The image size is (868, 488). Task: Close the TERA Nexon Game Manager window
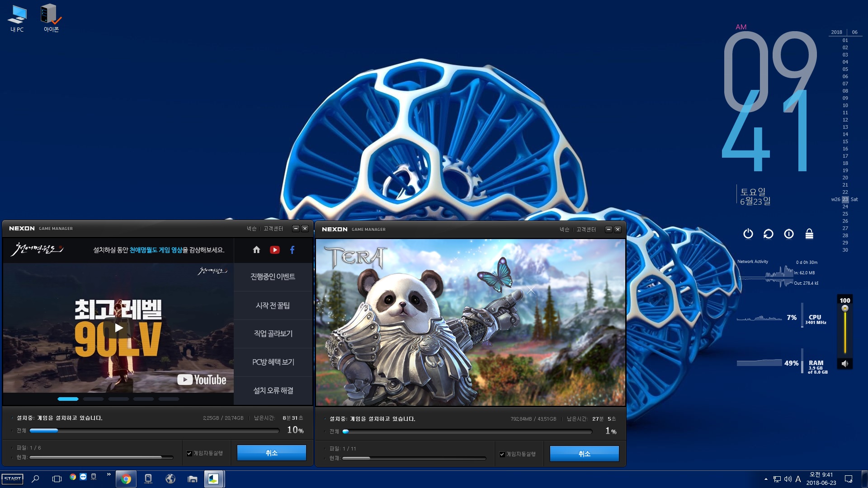pos(618,230)
